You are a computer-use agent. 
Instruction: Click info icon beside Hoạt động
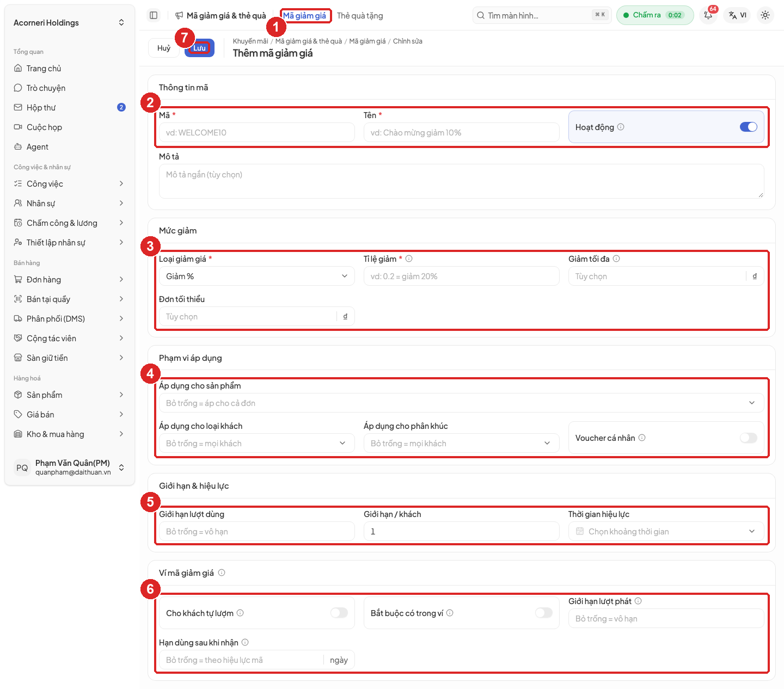click(x=621, y=127)
